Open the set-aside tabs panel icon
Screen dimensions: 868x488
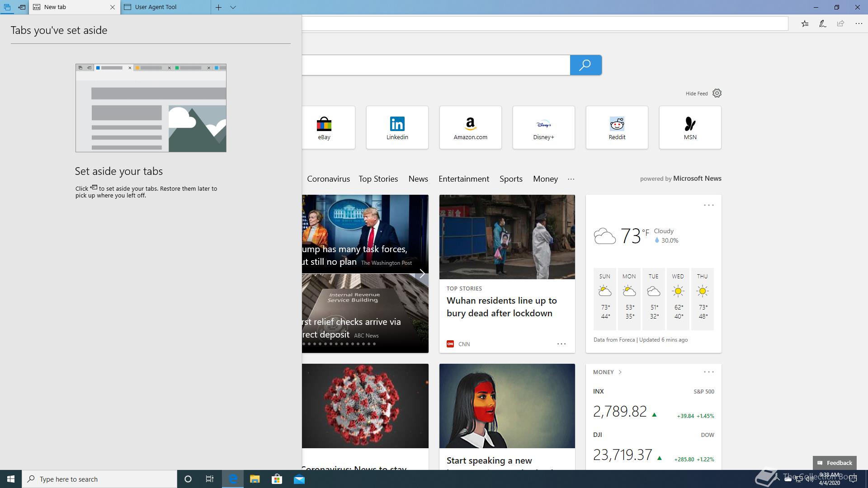[x=7, y=7]
